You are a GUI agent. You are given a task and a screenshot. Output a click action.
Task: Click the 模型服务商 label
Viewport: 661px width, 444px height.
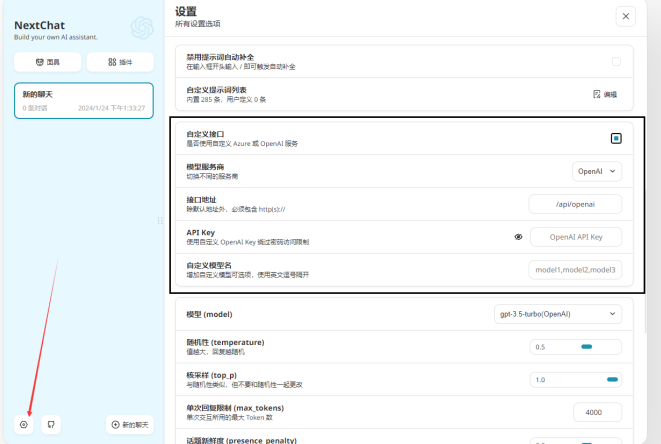(205, 167)
